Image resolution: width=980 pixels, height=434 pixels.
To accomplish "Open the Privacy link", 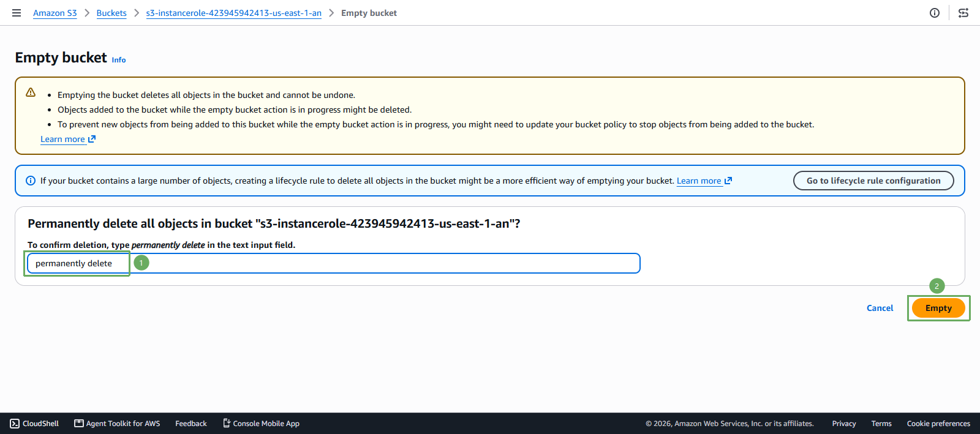I will pyautogui.click(x=844, y=424).
